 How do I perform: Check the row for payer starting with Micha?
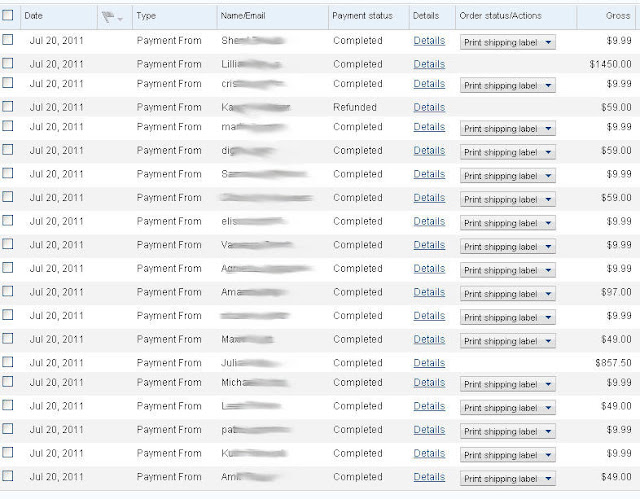[x=7, y=381]
